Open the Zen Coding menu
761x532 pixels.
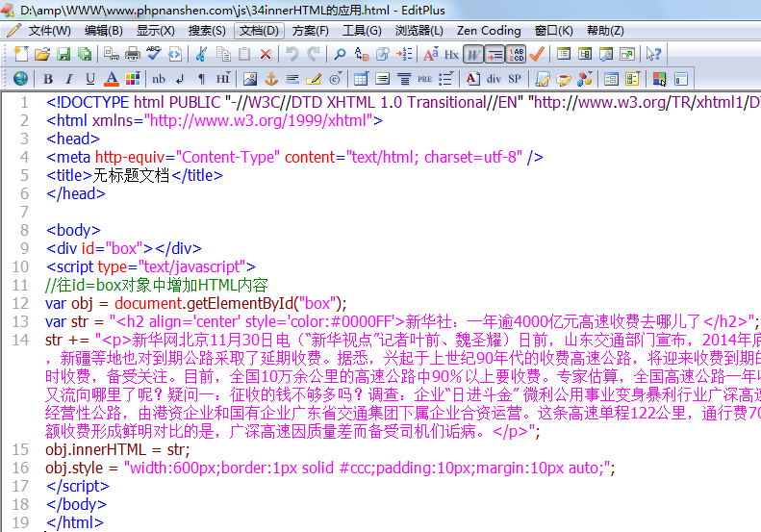[489, 31]
